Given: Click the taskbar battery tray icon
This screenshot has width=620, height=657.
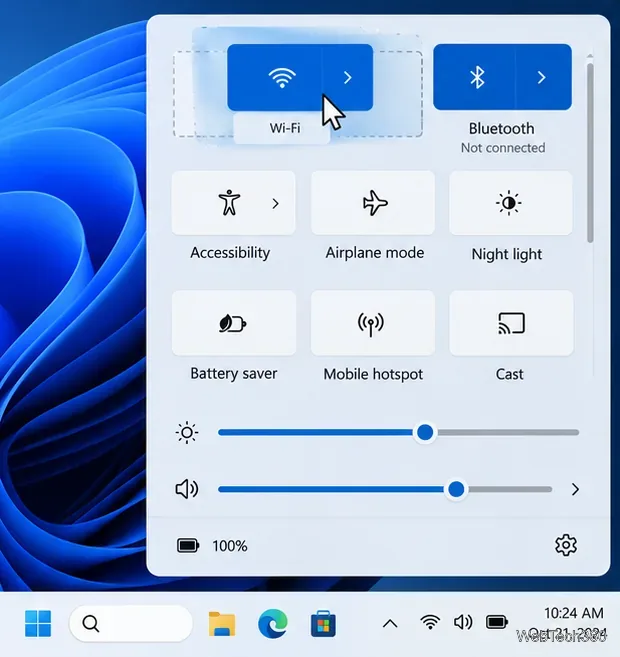Looking at the screenshot, I should click(497, 622).
